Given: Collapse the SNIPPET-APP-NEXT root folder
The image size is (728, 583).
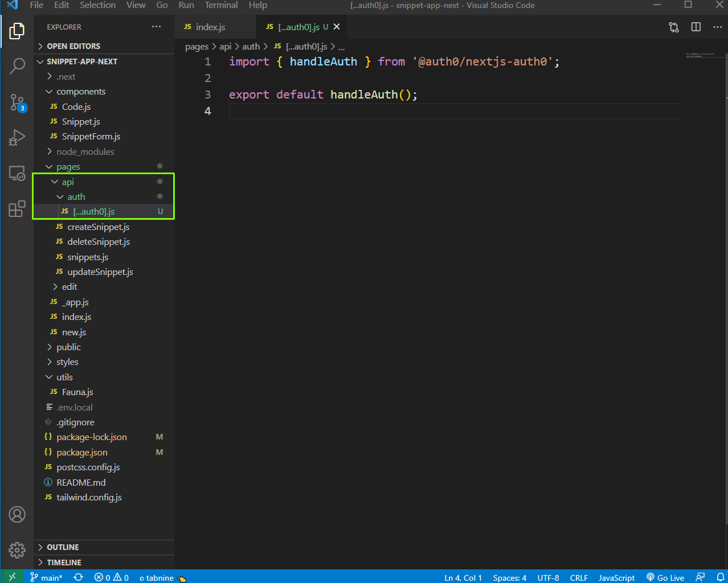Looking at the screenshot, I should tap(104, 61).
